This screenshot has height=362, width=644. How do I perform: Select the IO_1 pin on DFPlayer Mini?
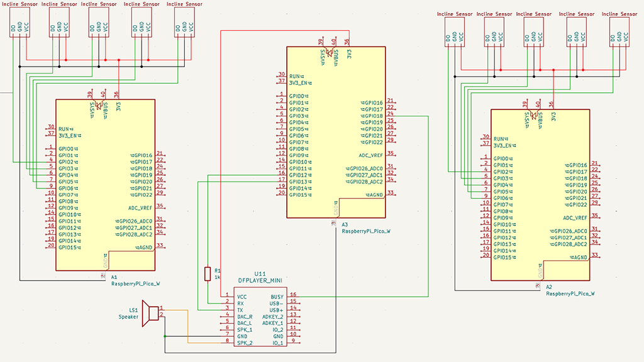coord(277,343)
